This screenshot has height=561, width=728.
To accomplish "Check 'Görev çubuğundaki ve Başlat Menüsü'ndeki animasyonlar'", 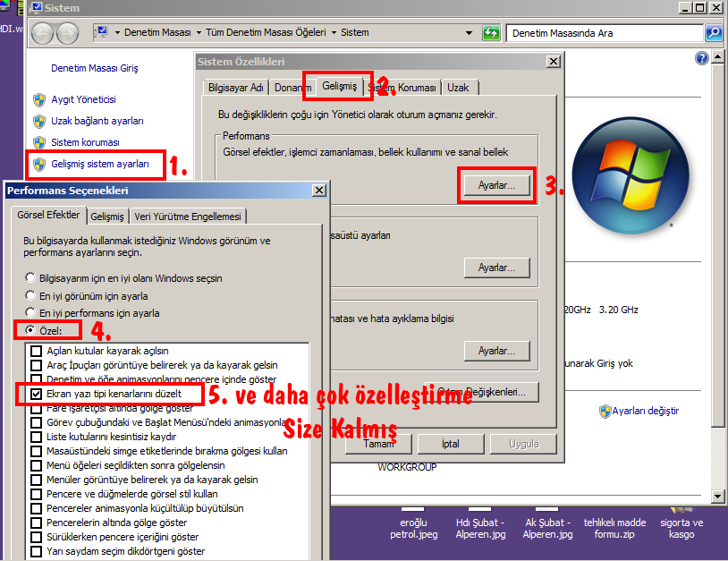I will point(36,422).
